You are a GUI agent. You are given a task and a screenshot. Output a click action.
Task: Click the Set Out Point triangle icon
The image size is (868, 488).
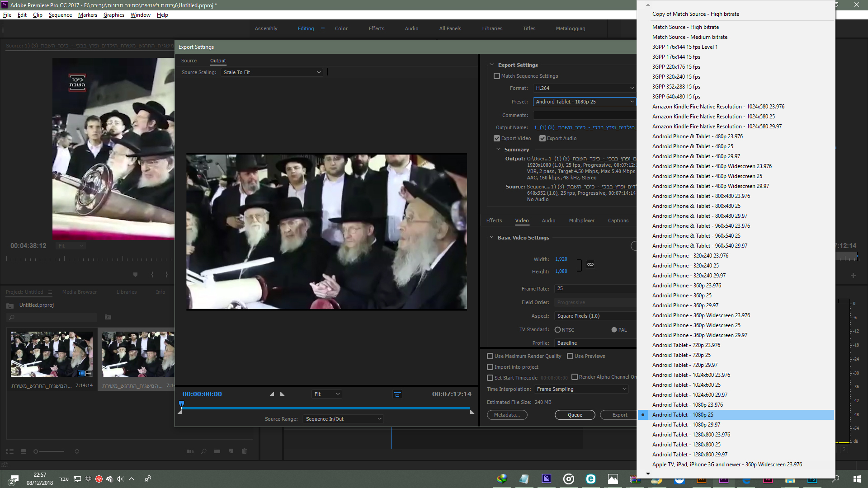point(283,394)
